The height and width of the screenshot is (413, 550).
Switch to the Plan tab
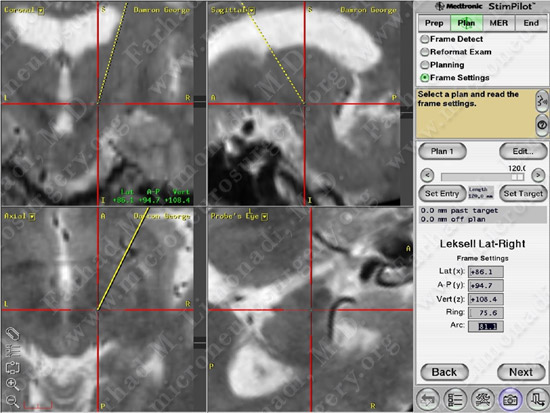(x=466, y=23)
